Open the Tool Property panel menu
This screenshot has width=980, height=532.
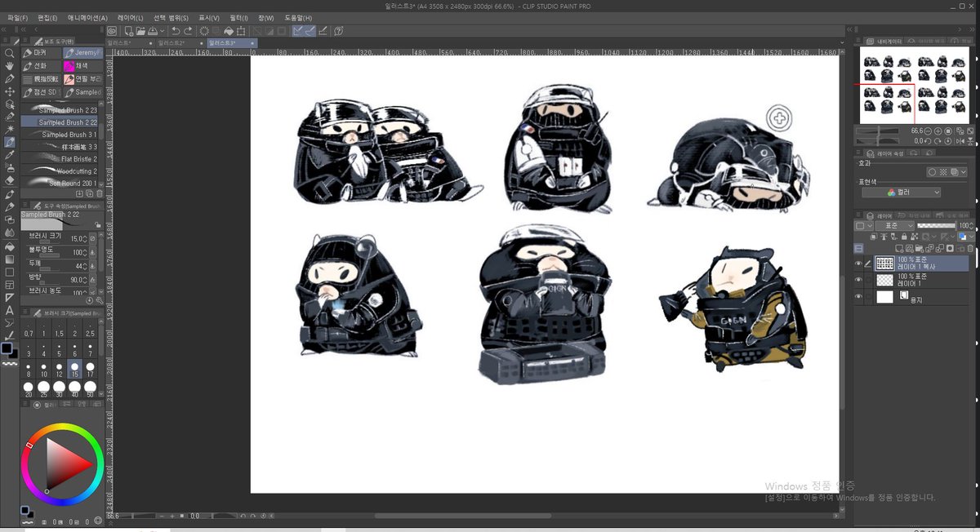(x=25, y=205)
